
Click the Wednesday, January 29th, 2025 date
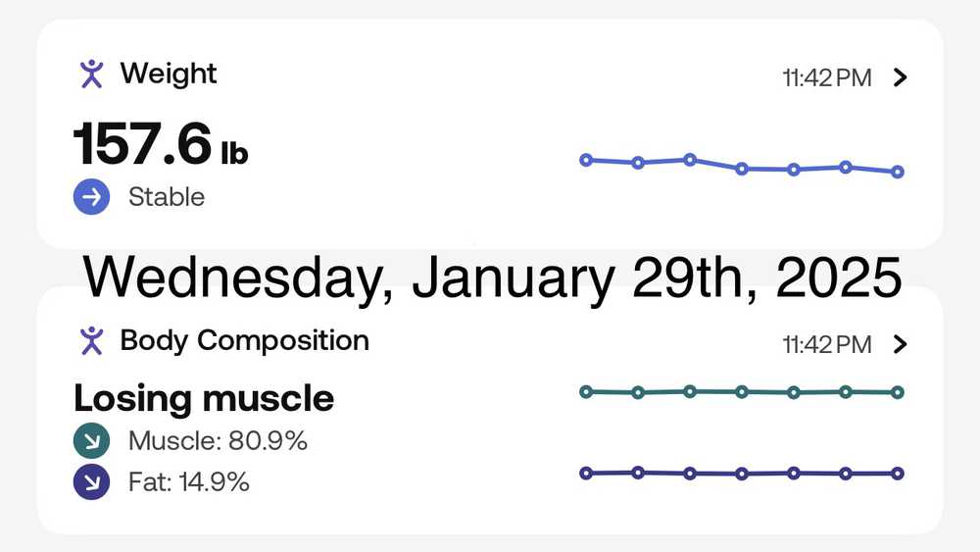492,276
